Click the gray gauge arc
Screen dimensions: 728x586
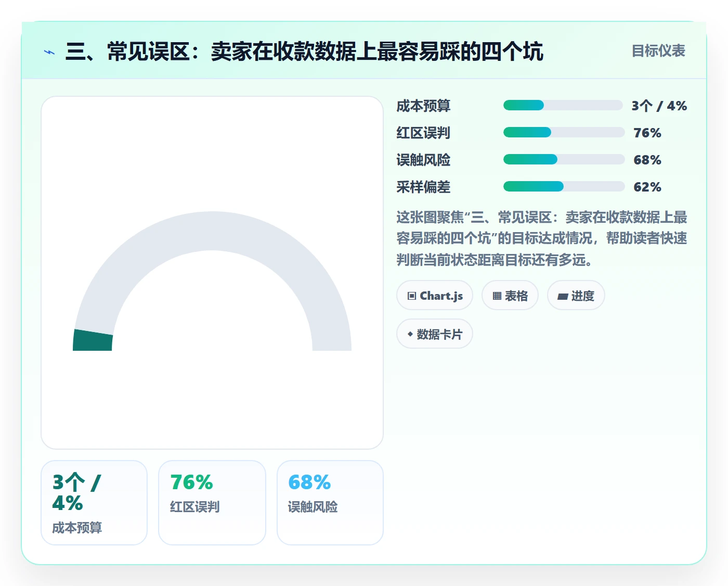click(212, 231)
